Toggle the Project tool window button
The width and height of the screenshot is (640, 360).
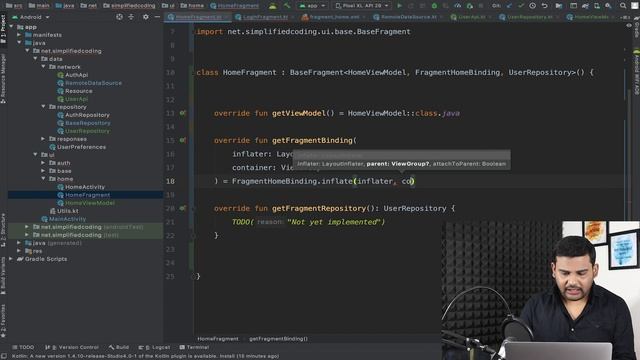pos(3,29)
